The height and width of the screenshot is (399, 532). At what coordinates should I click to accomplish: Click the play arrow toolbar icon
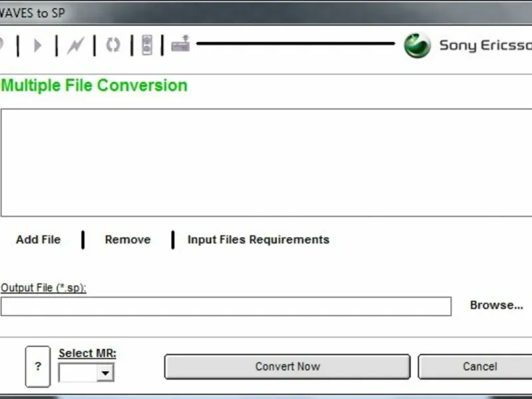[x=38, y=45]
